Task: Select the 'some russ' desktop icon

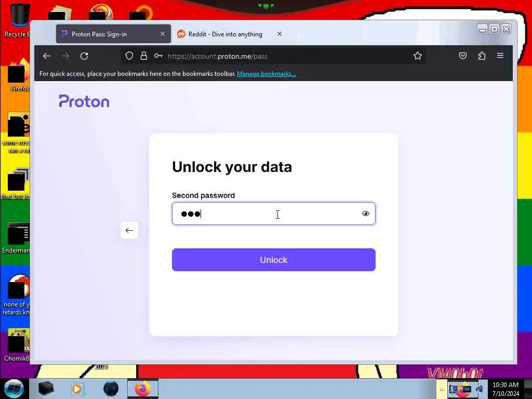Action: coord(16,133)
